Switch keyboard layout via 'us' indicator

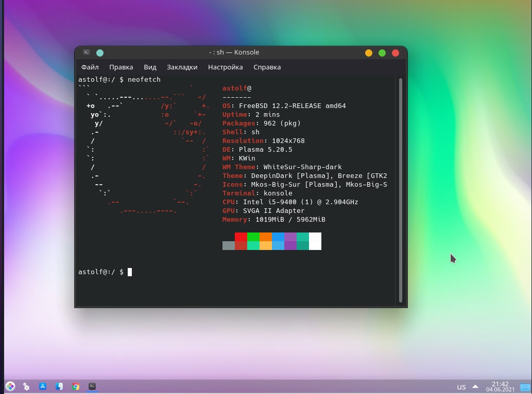coord(461,387)
